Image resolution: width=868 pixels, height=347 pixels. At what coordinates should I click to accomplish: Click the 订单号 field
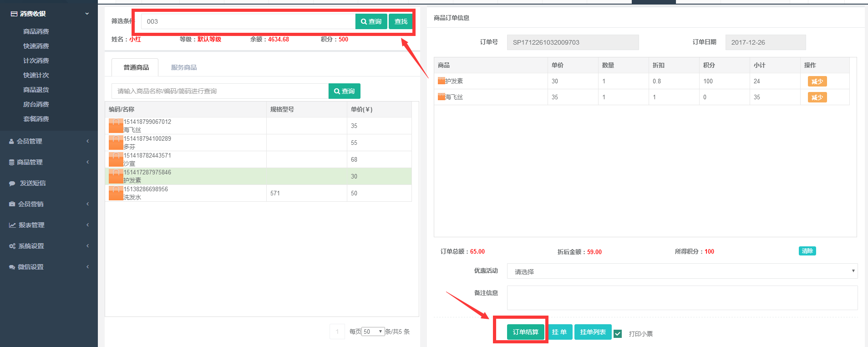[x=573, y=42]
